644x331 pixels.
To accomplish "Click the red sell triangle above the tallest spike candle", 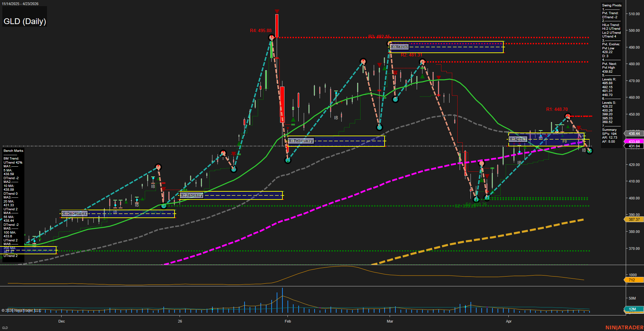I will pyautogui.click(x=277, y=11).
